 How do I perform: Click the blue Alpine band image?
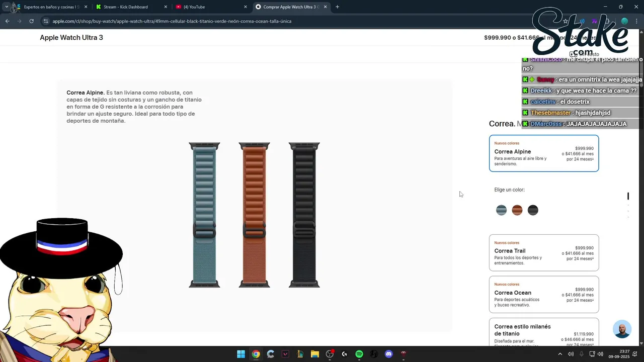204,215
